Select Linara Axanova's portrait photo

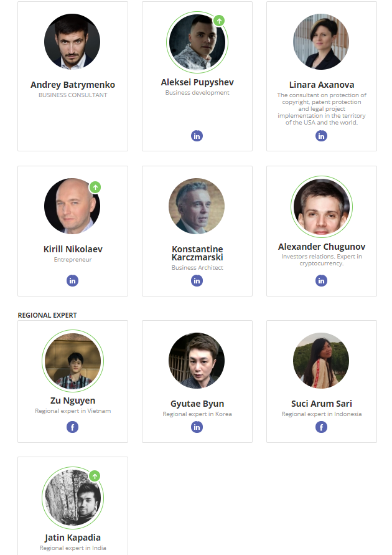(x=321, y=42)
